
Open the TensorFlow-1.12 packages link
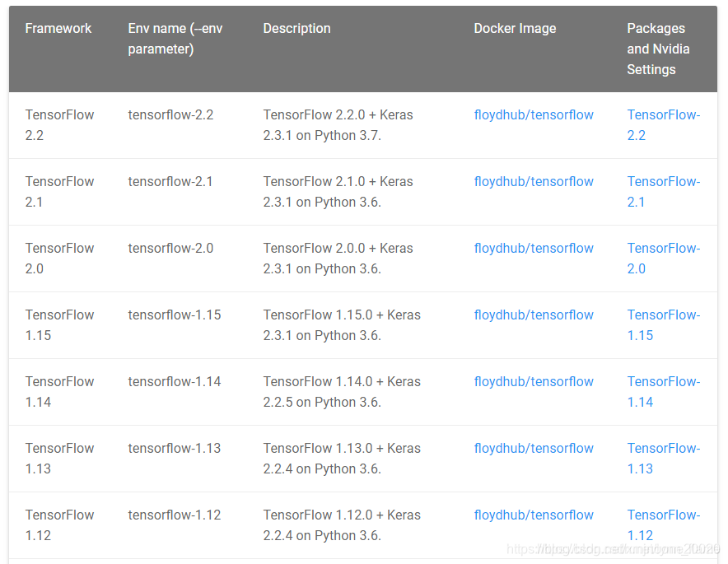(664, 525)
